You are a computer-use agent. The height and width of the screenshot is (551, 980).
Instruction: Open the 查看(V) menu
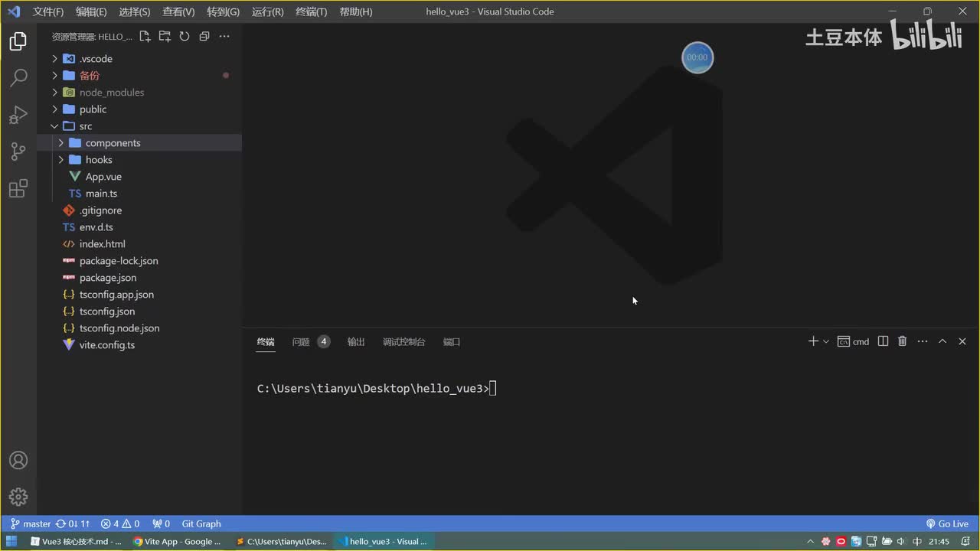coord(178,11)
